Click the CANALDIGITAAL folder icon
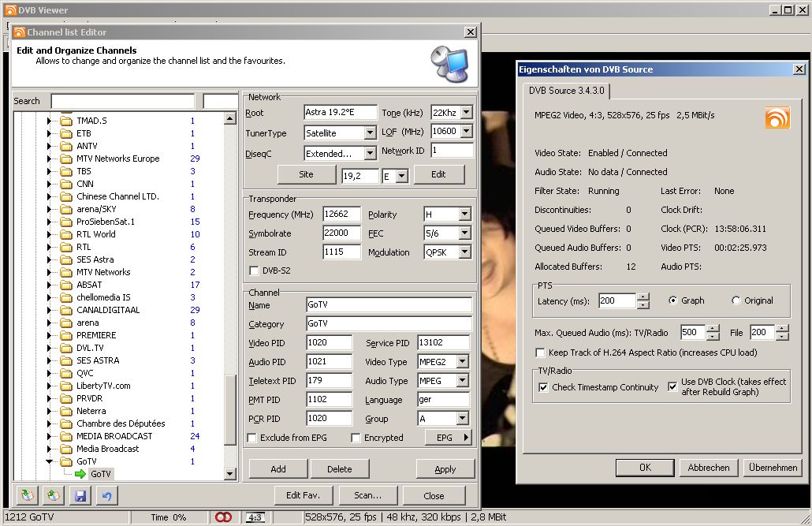The image size is (812, 526). pos(65,310)
